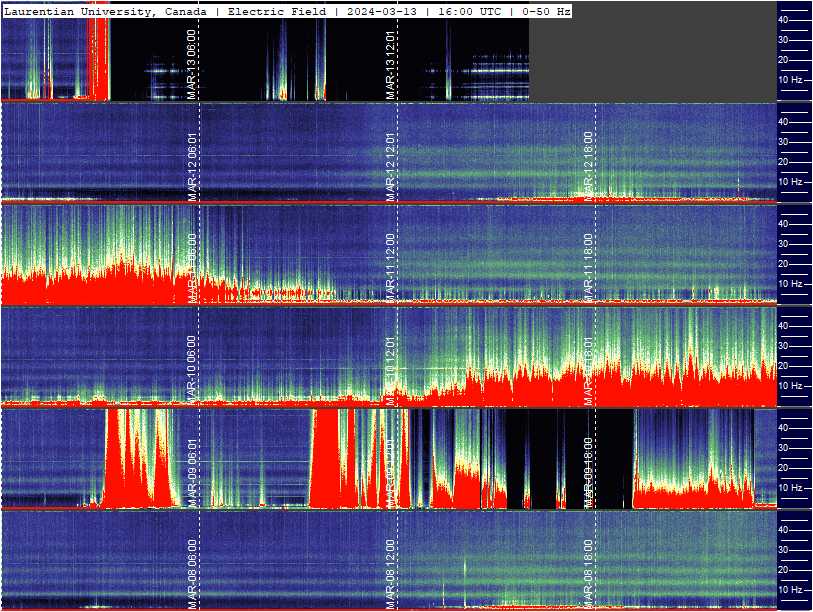
Task: Select the MAR-10 06:00 time marker
Action: pyautogui.click(x=191, y=370)
